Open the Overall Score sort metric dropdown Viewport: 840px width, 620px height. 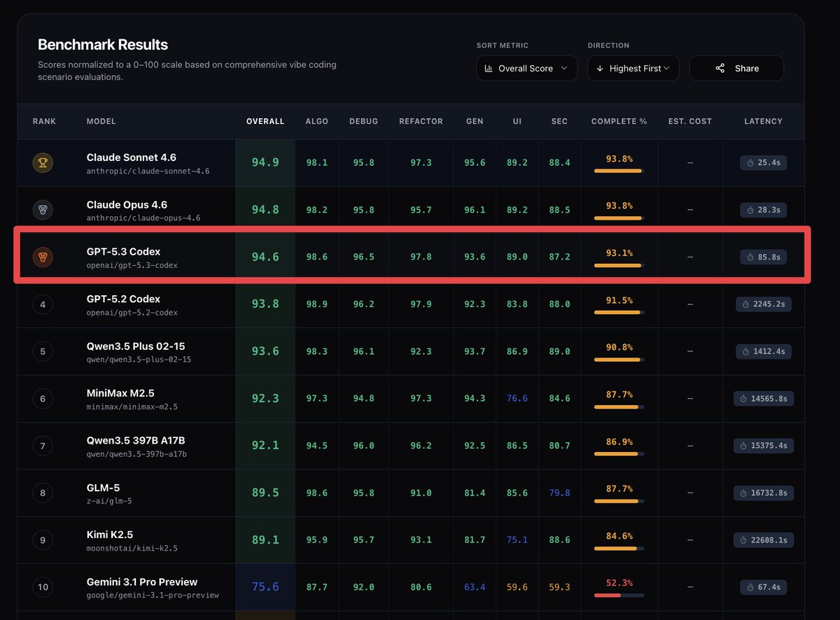(526, 68)
